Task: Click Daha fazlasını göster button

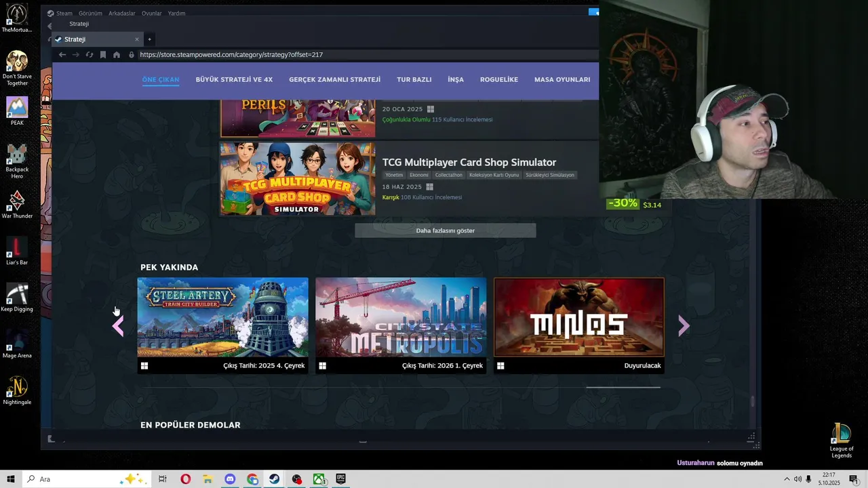Action: [445, 230]
